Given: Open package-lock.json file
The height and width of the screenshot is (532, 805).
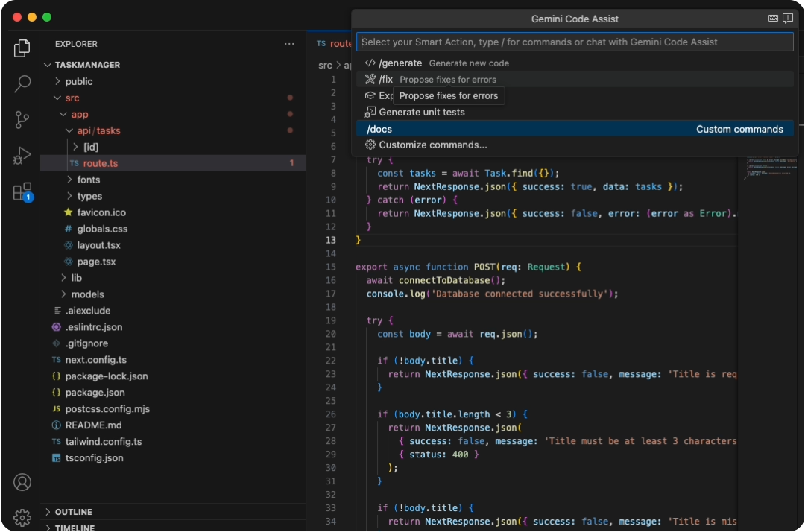Looking at the screenshot, I should 173,376.
